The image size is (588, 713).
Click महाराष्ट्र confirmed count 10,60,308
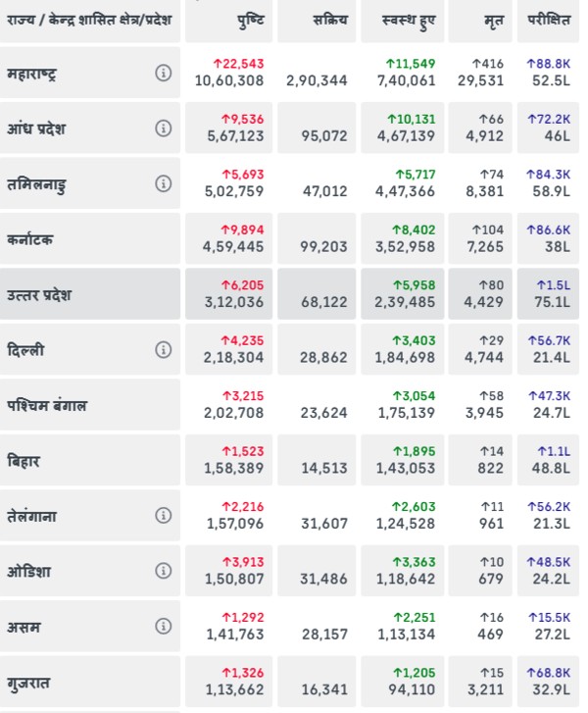229,80
